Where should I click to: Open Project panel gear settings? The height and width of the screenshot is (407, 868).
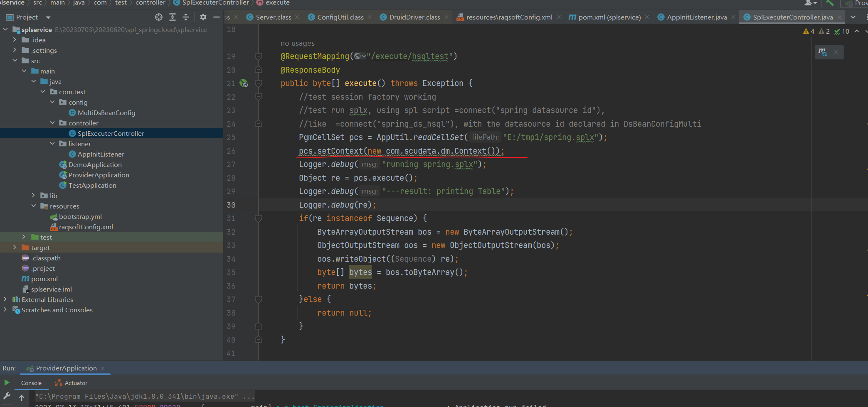pyautogui.click(x=203, y=17)
